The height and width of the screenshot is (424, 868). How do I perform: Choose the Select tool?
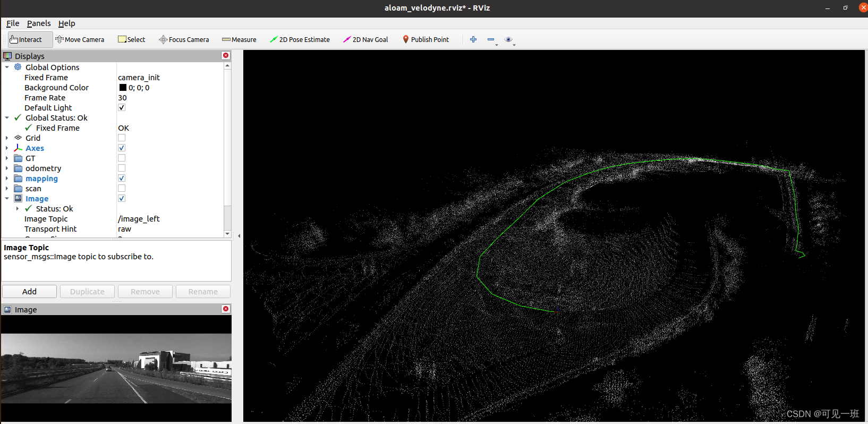pos(131,39)
